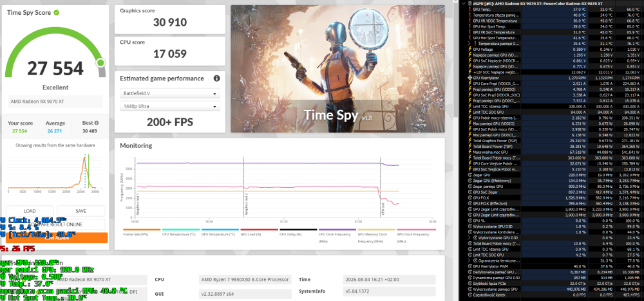
Task: Click bolt icon beside Limit TDC SOC GPU 84 A
Action: (471, 112)
